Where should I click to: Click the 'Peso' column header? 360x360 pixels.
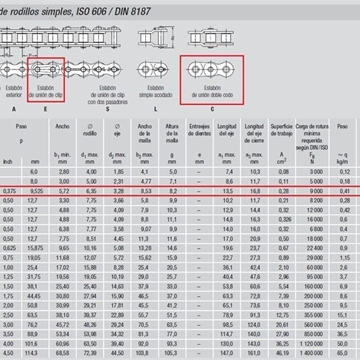click(x=342, y=126)
